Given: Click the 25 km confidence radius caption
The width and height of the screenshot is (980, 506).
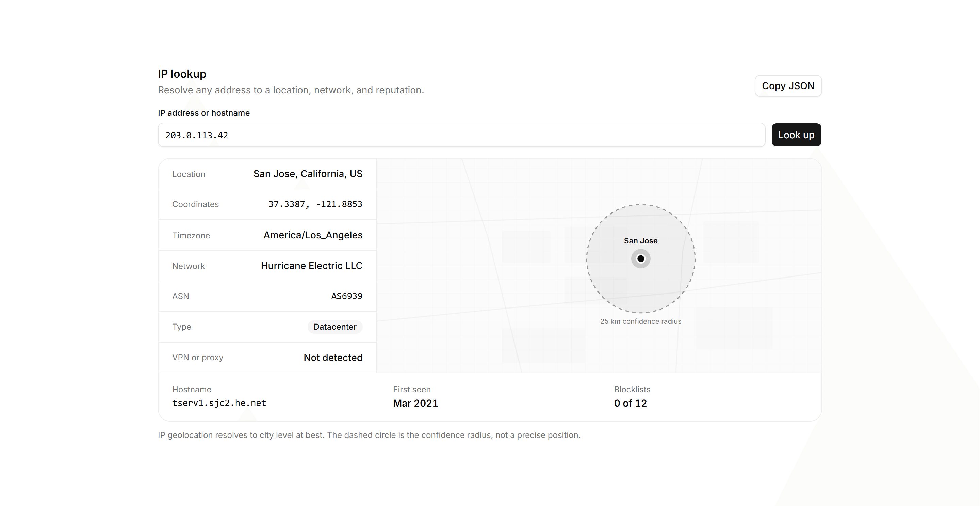Looking at the screenshot, I should (640, 321).
